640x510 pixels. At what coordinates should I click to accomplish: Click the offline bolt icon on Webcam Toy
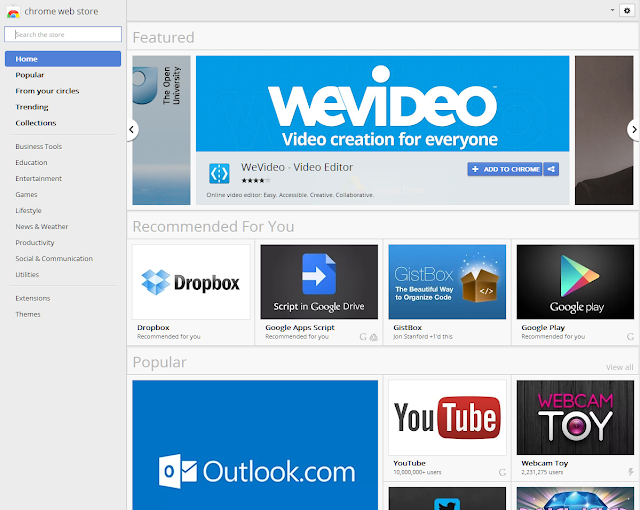(631, 472)
